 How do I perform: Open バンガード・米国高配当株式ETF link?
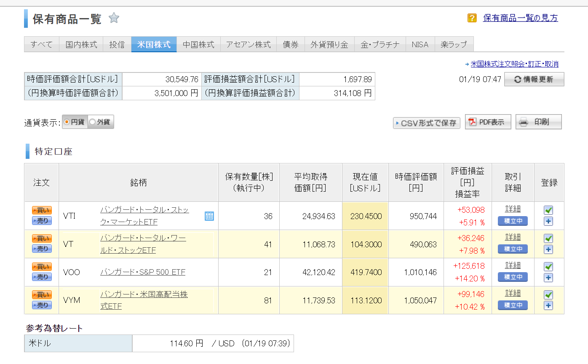[x=144, y=300]
